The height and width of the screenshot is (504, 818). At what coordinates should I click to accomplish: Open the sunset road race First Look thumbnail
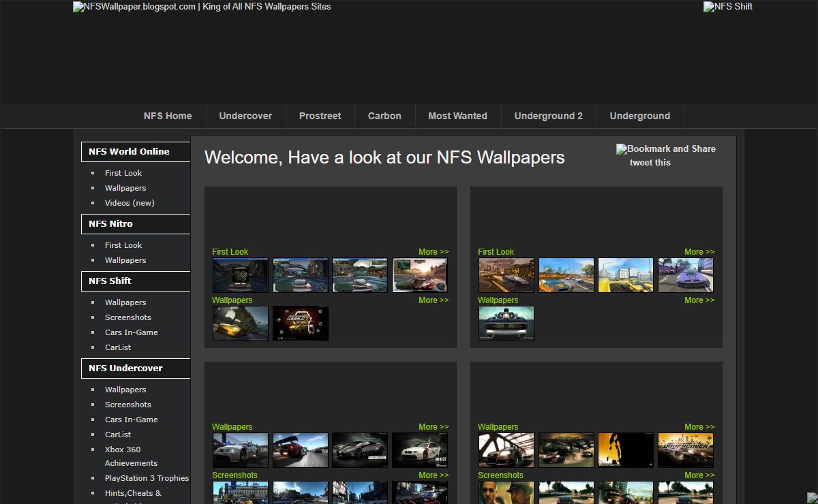pyautogui.click(x=420, y=275)
